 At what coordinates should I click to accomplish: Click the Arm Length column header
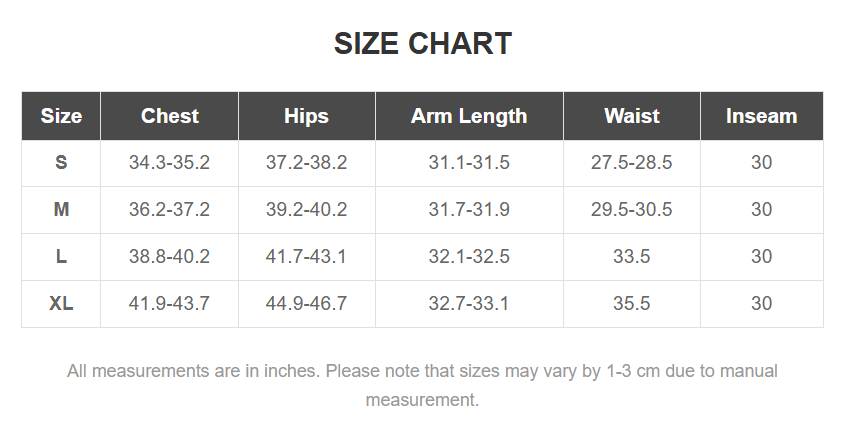coord(469,116)
